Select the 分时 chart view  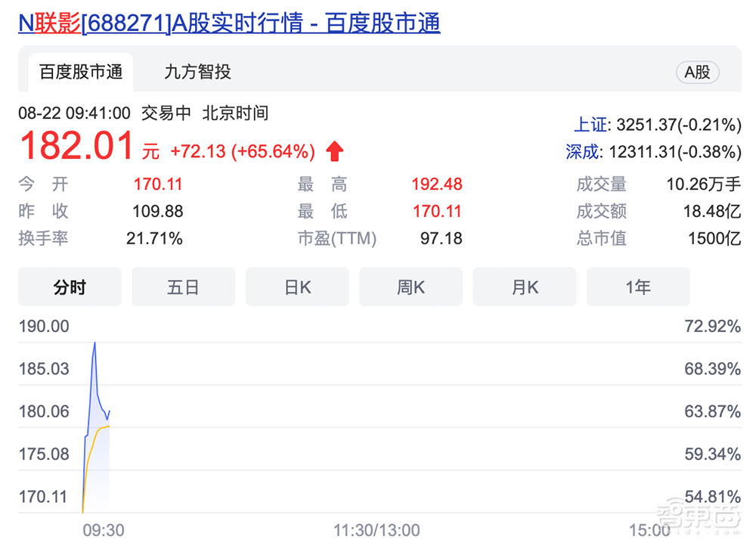tap(70, 287)
